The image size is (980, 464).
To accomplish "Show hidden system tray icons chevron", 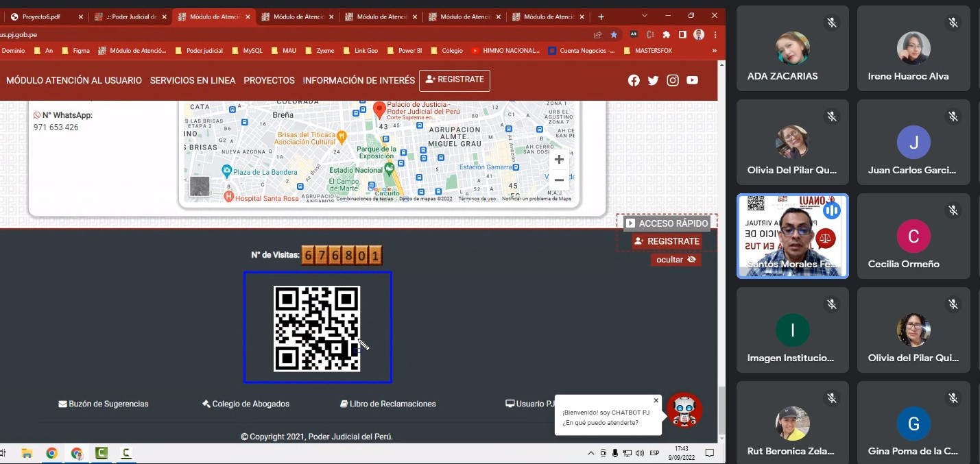I will click(591, 453).
